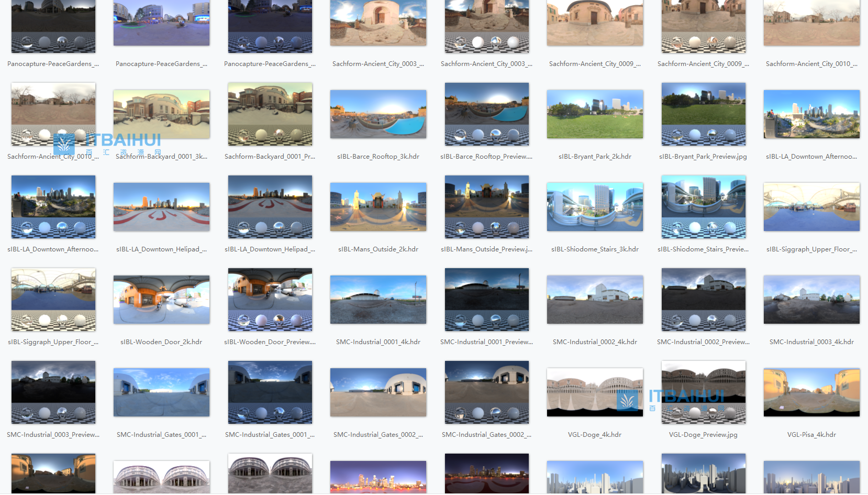Click the VGL-Doge_Preview.jpg file name

703,435
